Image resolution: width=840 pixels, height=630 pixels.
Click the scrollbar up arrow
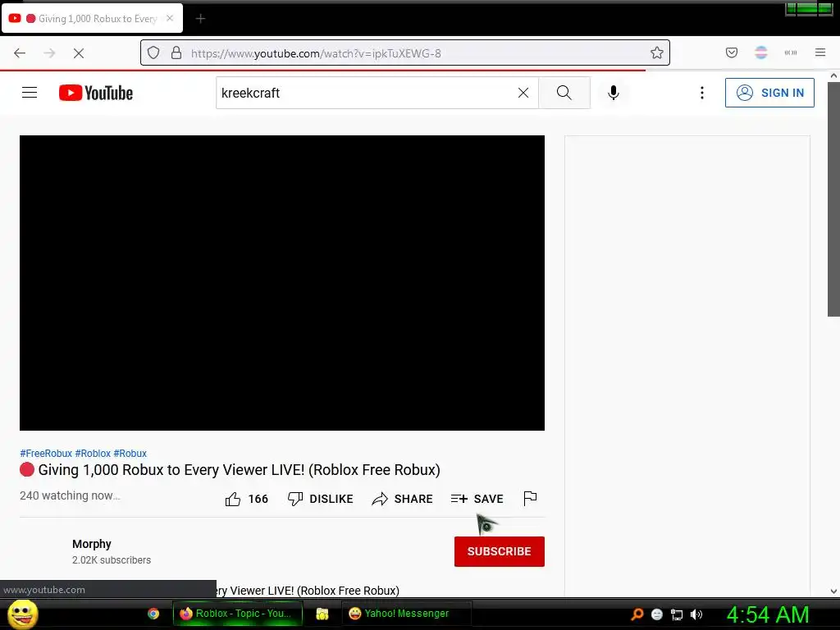(x=833, y=75)
